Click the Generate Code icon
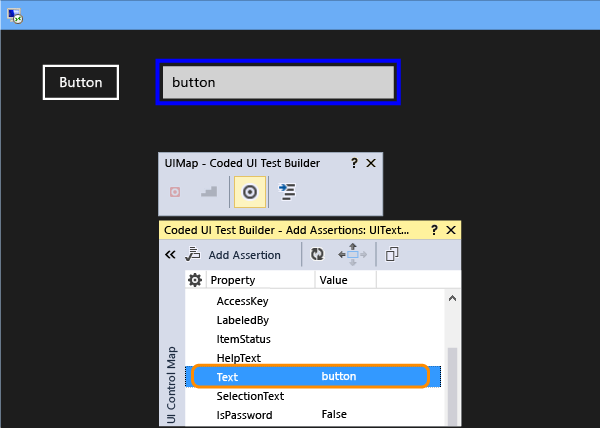 (x=287, y=192)
